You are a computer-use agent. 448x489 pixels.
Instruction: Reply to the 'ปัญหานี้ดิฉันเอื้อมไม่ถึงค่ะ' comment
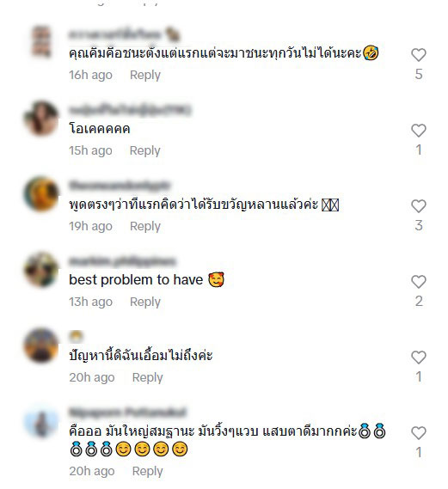(x=148, y=377)
